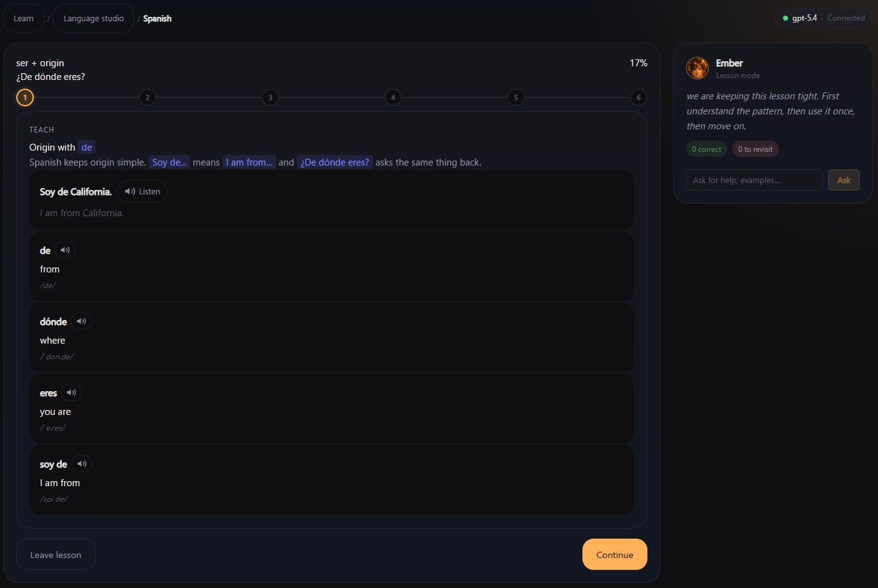Jump to lesson step 3
The image size is (878, 588).
[x=270, y=97]
